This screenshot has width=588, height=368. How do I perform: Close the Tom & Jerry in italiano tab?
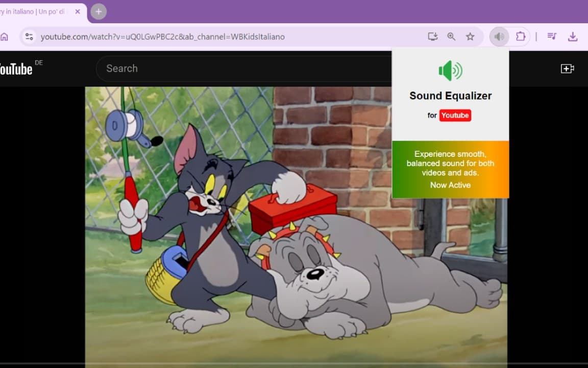(x=78, y=12)
